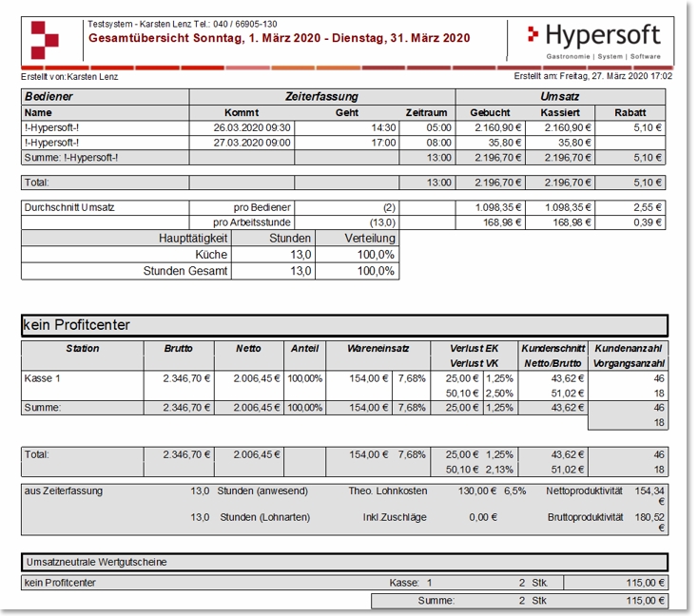Click the red checkered logo in header
The width and height of the screenshot is (698, 616).
tap(45, 40)
